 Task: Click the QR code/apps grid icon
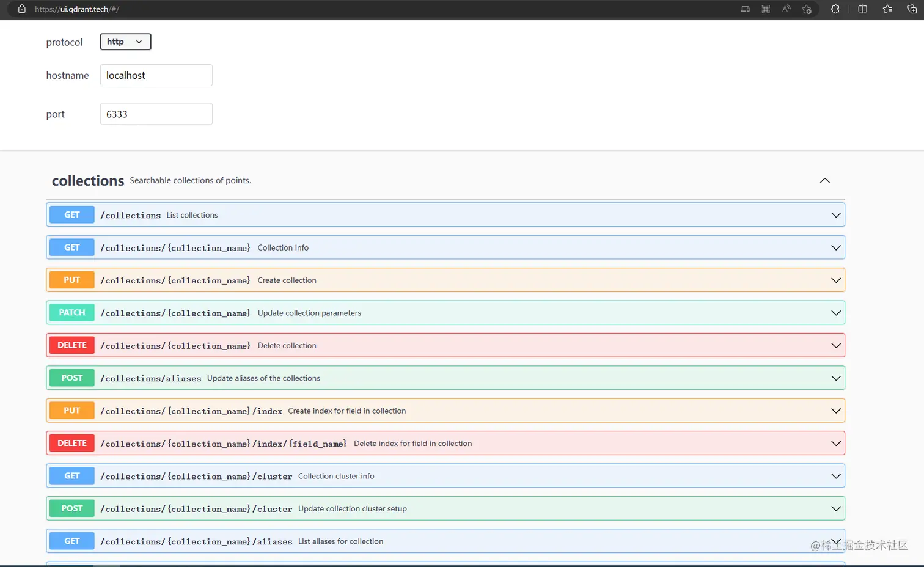pos(766,9)
